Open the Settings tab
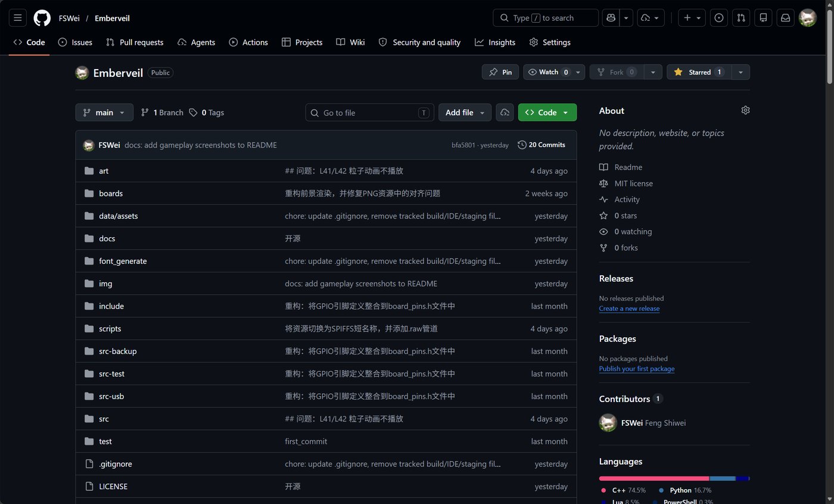834x504 pixels. coord(550,42)
